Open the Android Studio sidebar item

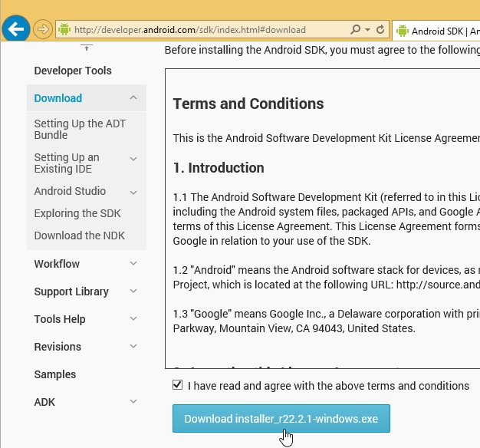70,191
